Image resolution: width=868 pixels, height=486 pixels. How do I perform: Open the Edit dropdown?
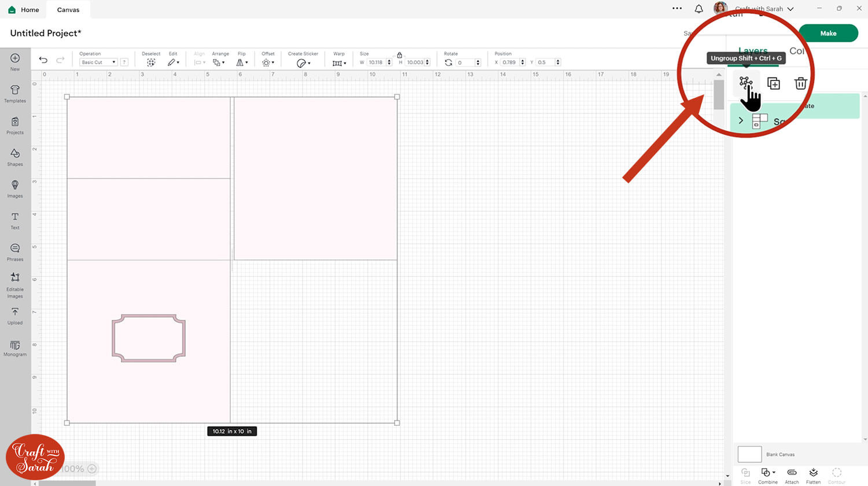[173, 62]
